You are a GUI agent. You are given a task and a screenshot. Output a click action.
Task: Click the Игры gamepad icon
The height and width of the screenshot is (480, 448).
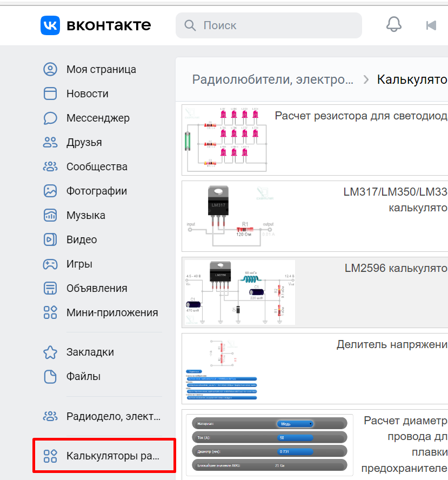50,264
